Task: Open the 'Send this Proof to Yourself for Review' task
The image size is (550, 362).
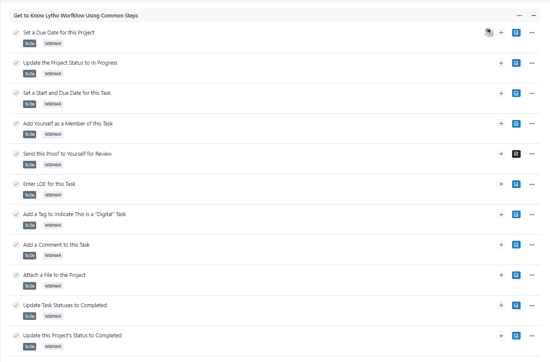Action: tap(67, 154)
